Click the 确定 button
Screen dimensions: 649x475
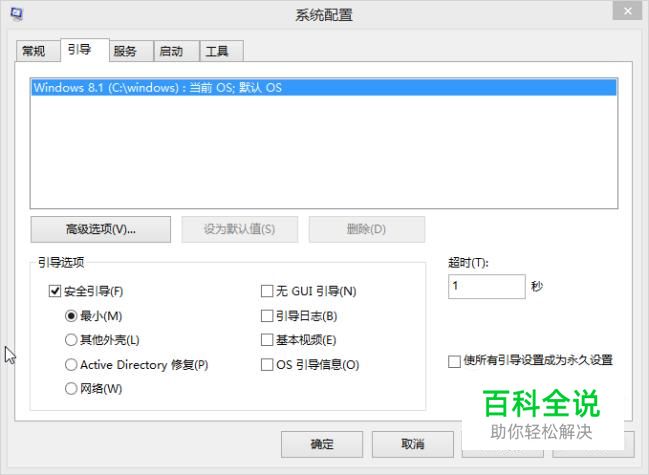click(x=322, y=444)
